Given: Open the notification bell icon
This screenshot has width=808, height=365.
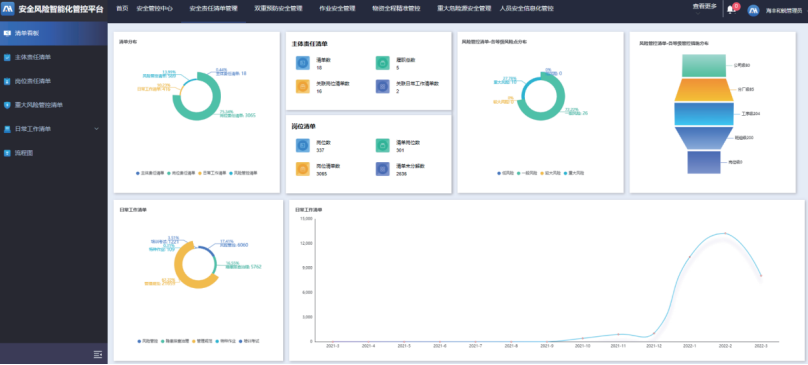Looking at the screenshot, I should pos(730,10).
